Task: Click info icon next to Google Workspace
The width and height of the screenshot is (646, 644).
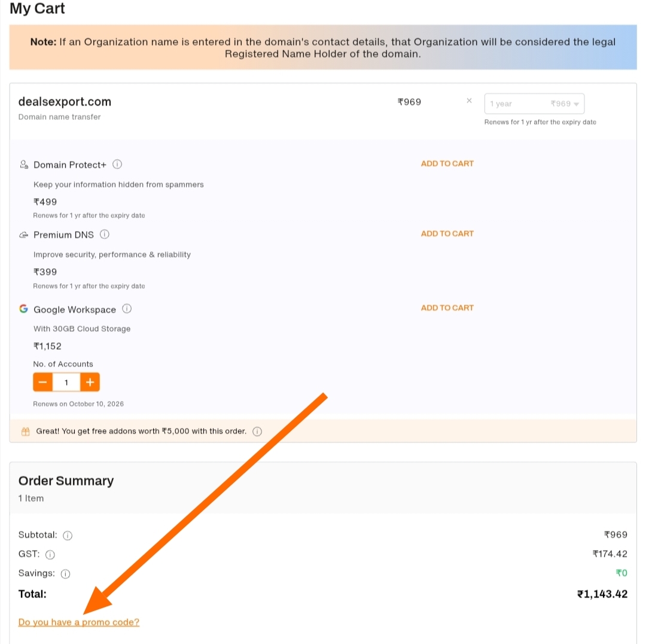Action: coord(127,309)
